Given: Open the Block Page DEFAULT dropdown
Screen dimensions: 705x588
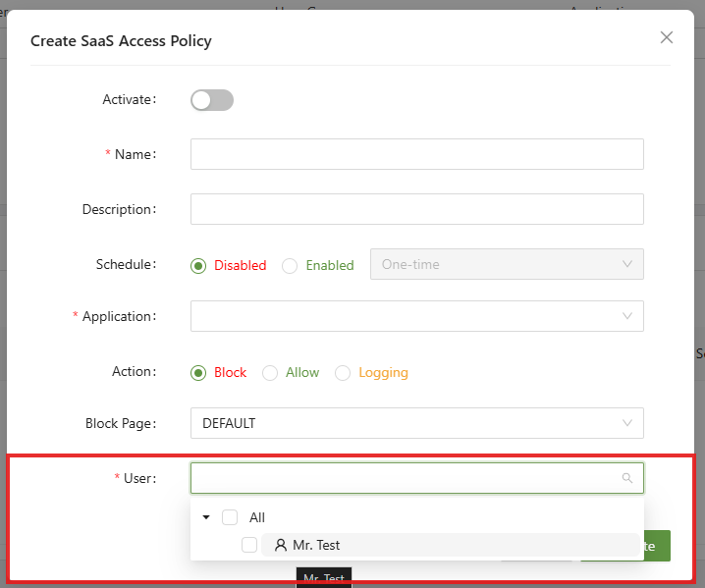Looking at the screenshot, I should click(416, 423).
